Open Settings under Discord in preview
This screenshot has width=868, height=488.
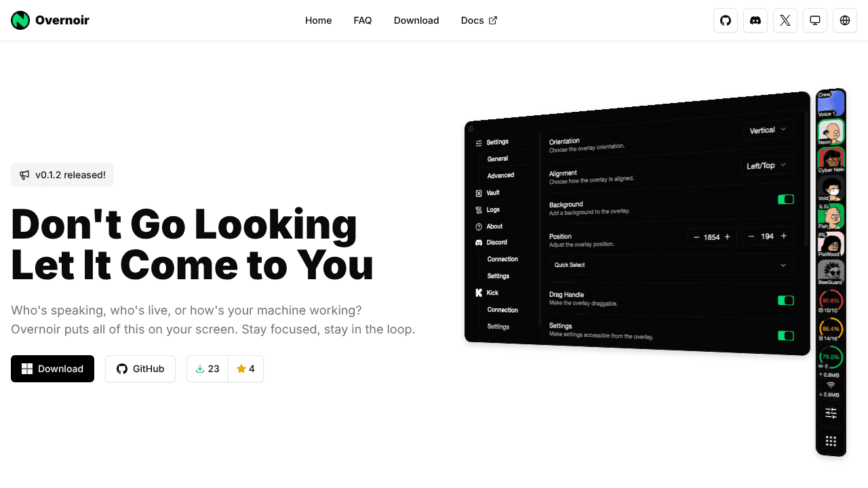click(498, 276)
